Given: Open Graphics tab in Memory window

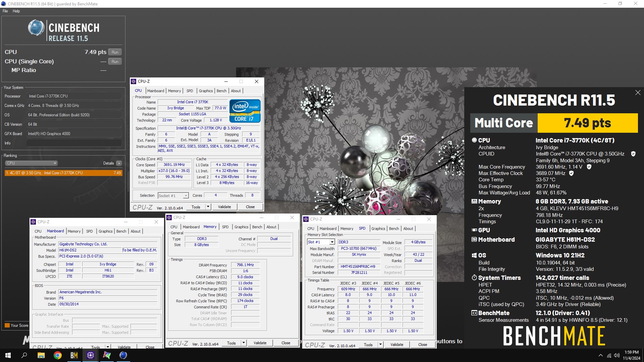Looking at the screenshot, I should coord(241,227).
